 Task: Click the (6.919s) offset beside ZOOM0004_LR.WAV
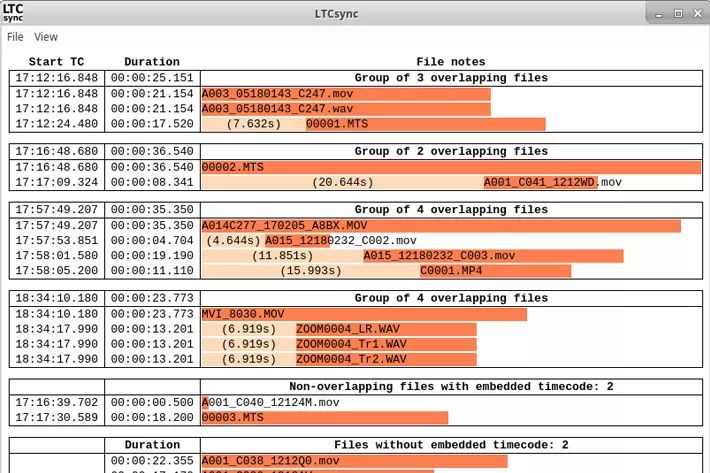(249, 329)
